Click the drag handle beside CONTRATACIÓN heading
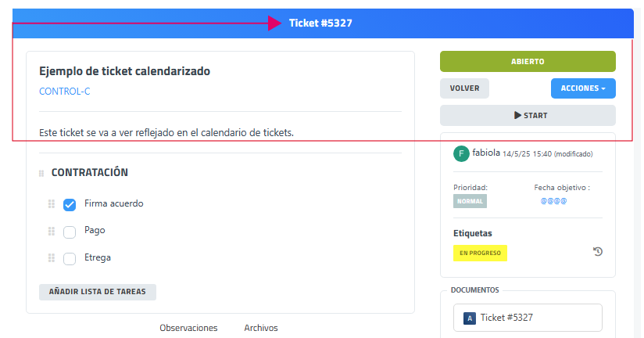The image size is (644, 338). click(41, 173)
